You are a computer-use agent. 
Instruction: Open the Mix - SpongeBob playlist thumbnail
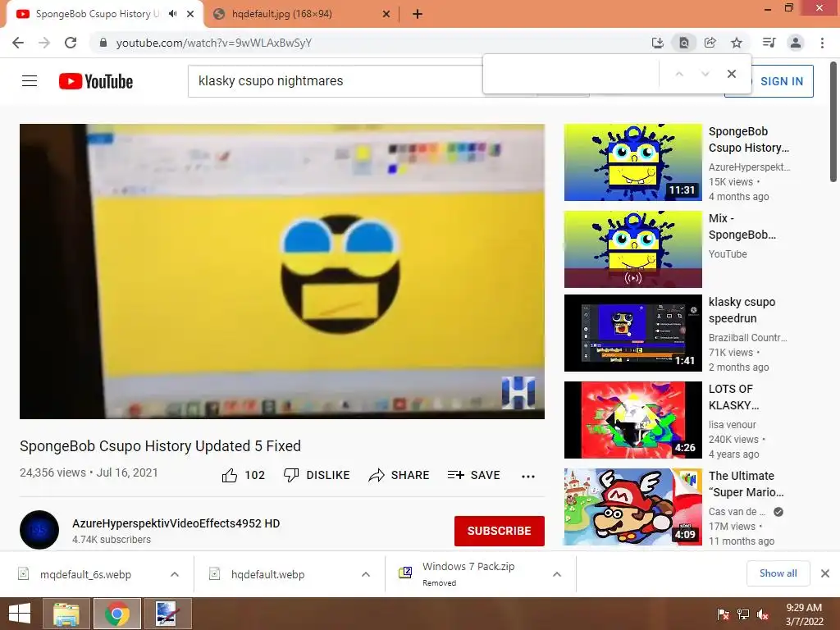(632, 249)
